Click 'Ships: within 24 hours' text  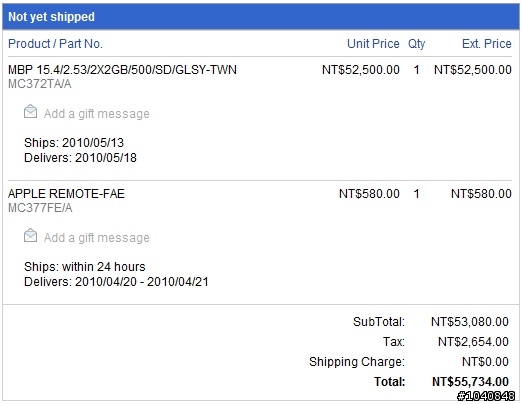click(85, 267)
